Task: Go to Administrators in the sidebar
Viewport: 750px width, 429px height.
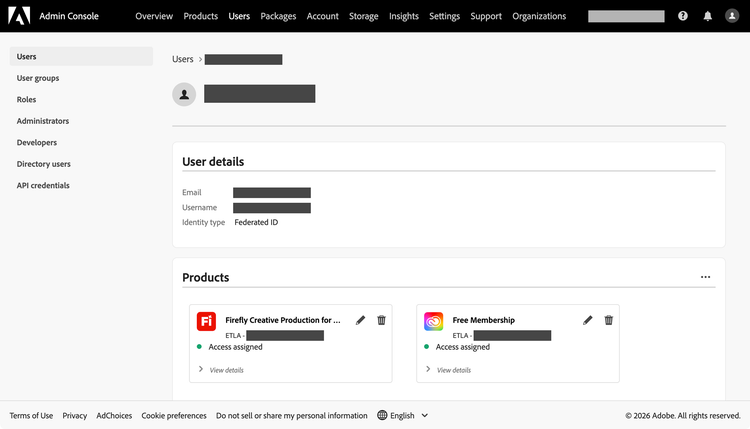Action: 43,121
